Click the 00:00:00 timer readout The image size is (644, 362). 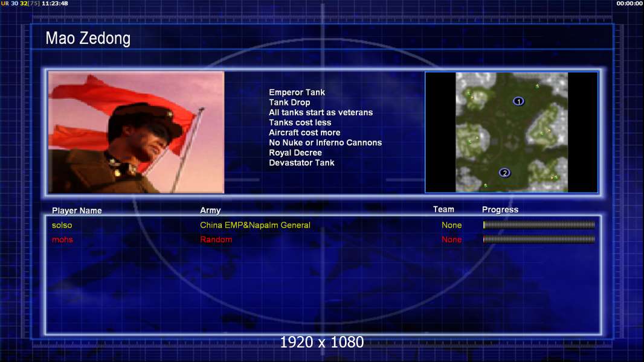(x=630, y=3)
